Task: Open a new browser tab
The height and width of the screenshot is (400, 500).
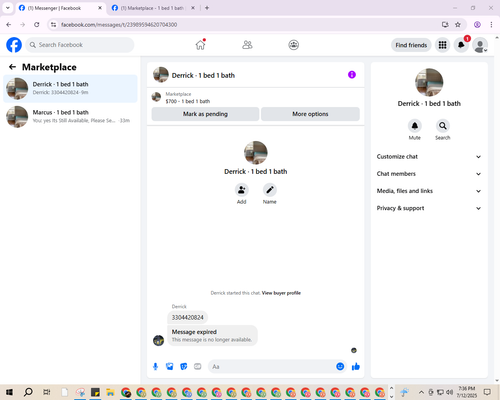Action: (207, 8)
